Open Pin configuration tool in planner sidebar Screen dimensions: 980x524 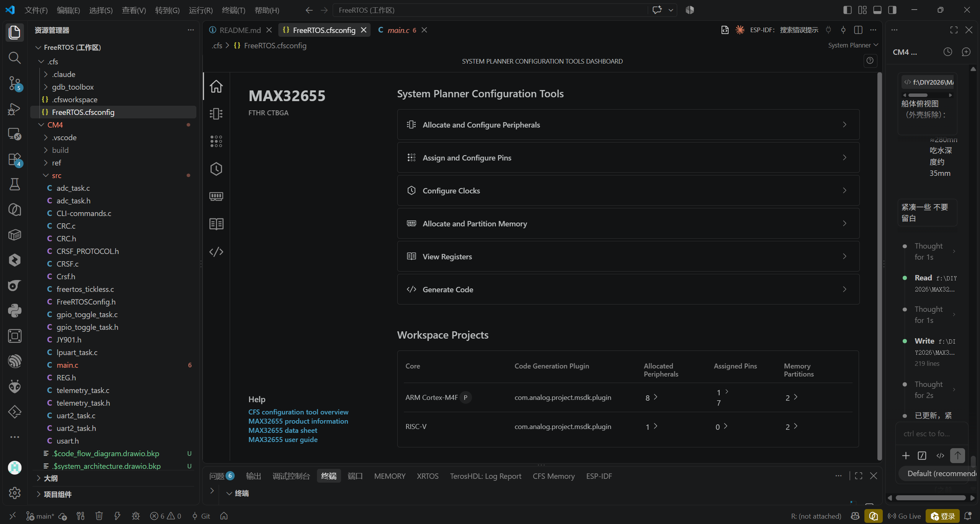(216, 141)
